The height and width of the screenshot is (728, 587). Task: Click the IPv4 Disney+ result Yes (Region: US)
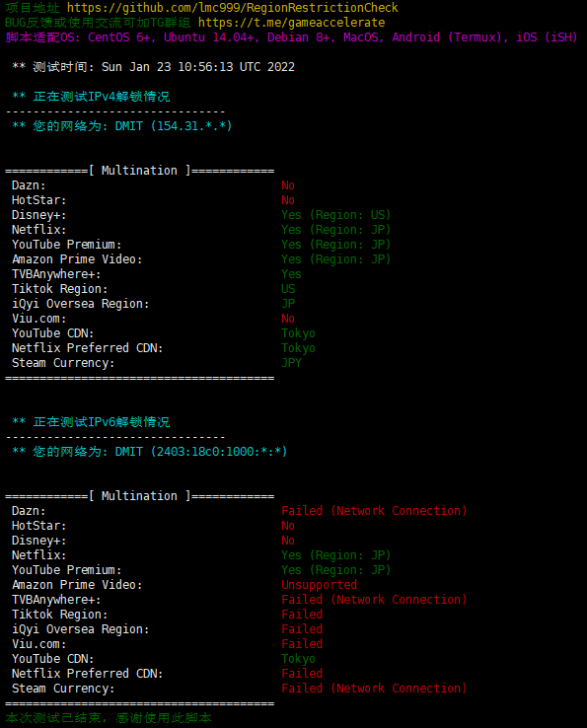click(335, 215)
